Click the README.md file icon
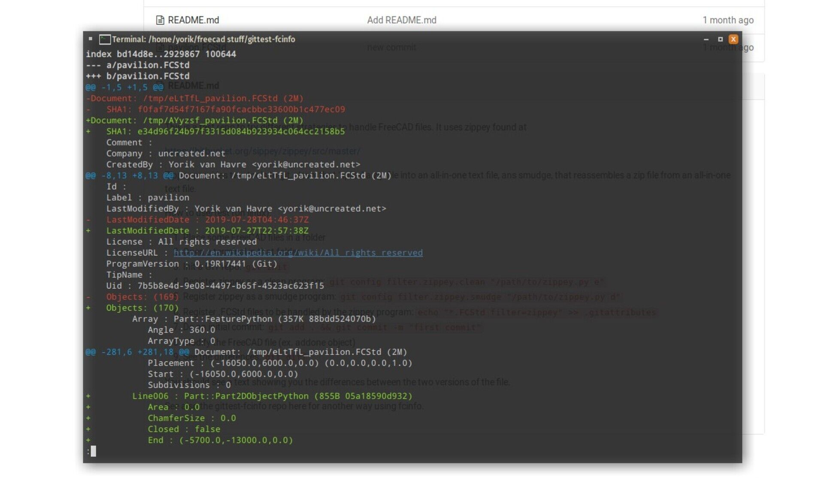The width and height of the screenshot is (824, 504). 160,20
